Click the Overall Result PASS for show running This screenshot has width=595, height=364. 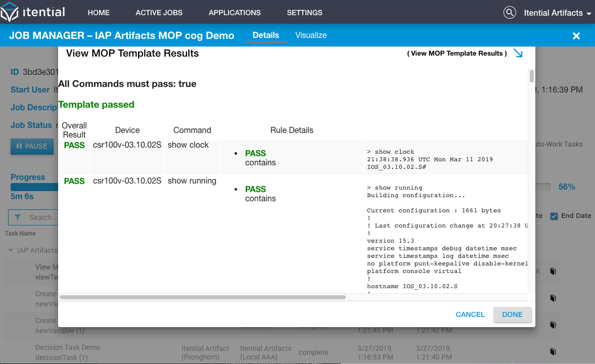coord(74,181)
